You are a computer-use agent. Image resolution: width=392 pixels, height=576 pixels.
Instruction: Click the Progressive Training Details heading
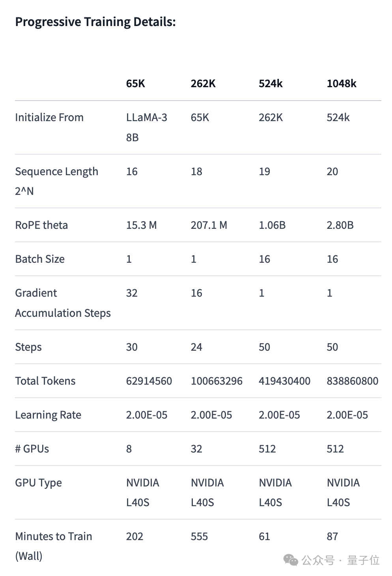(95, 22)
